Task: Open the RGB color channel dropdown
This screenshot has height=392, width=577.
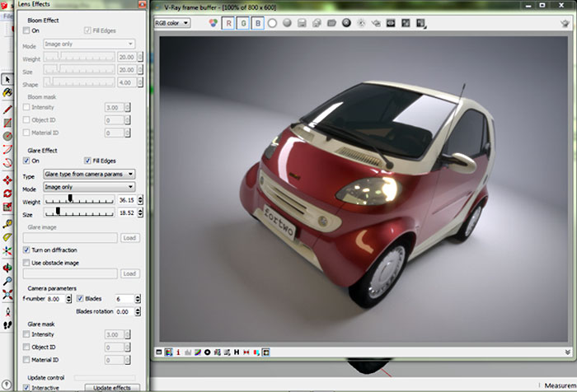Action: coord(172,23)
